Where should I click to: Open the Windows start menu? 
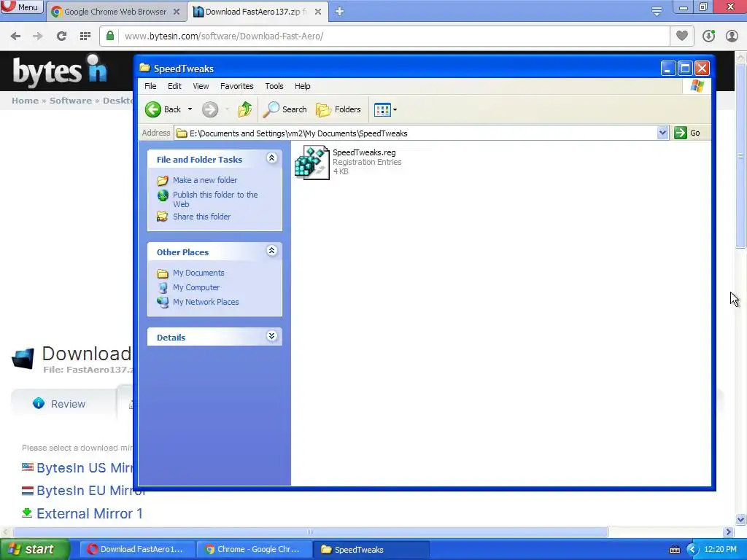tap(34, 550)
